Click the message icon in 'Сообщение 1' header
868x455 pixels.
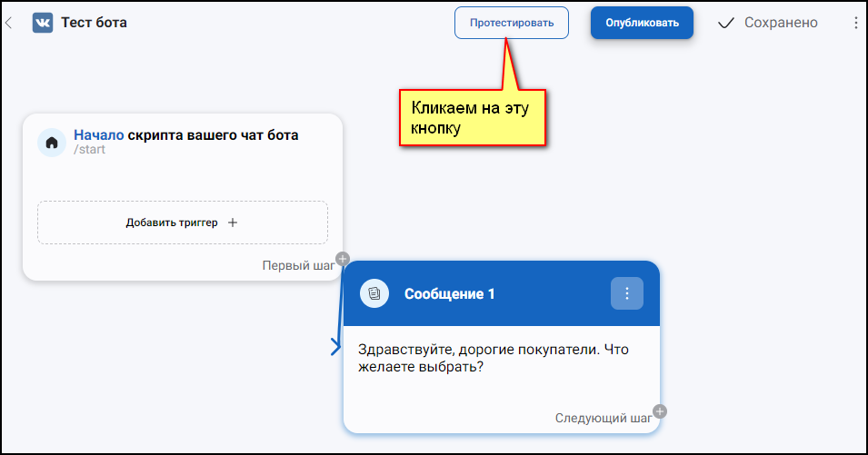374,293
